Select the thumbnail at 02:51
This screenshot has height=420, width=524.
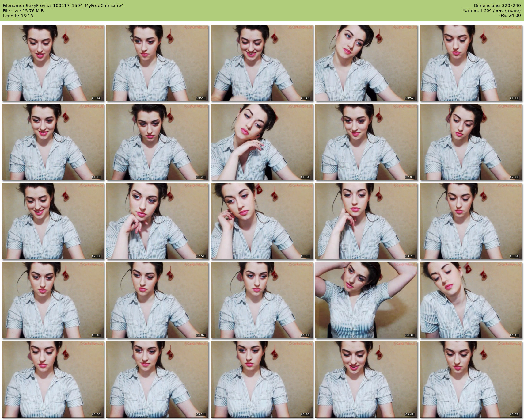(x=157, y=221)
